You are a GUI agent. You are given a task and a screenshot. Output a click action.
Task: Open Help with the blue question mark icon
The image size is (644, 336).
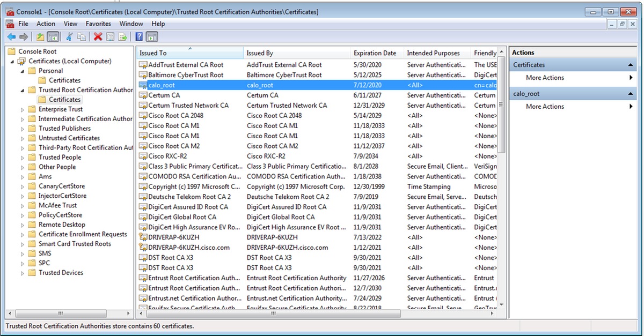point(139,37)
